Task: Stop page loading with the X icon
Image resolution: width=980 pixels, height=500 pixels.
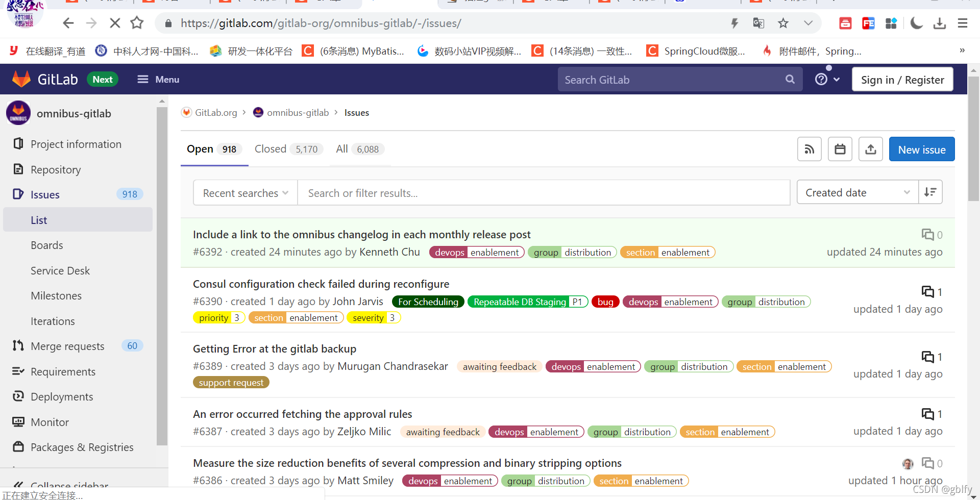Action: coord(115,23)
